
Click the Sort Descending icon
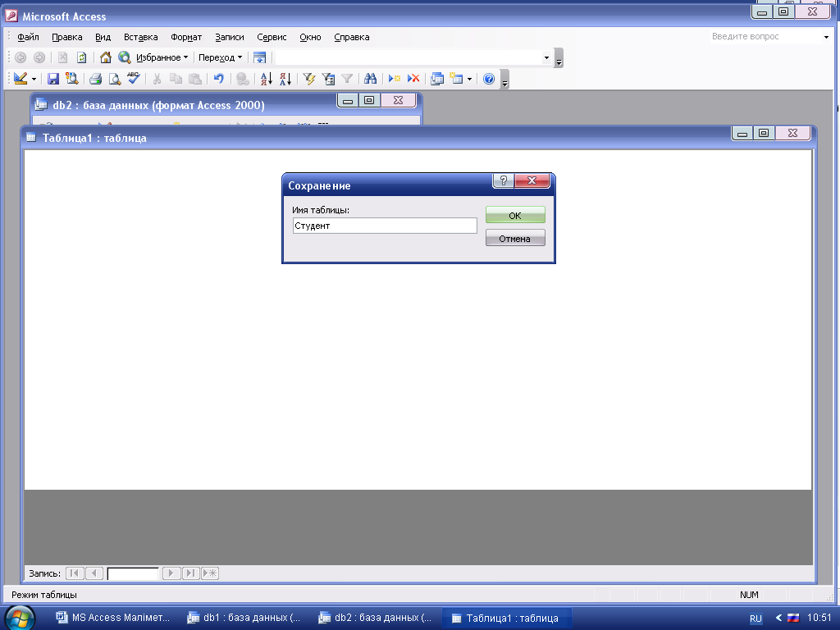pos(285,79)
